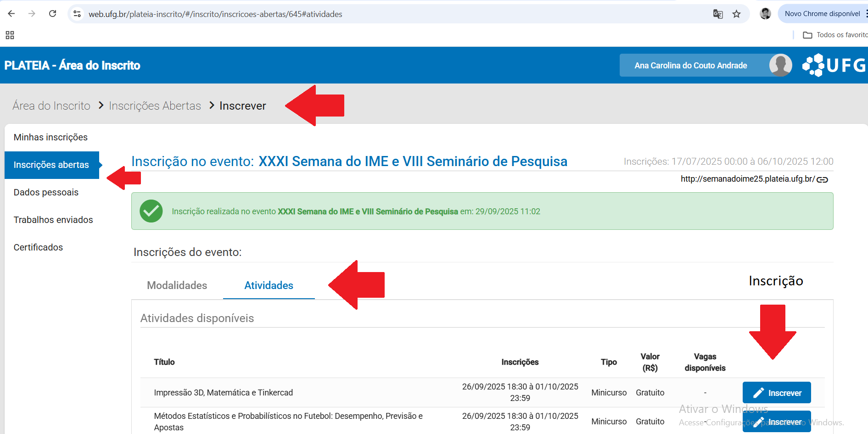Open Certificados in sidebar
The image size is (868, 434).
pos(38,247)
